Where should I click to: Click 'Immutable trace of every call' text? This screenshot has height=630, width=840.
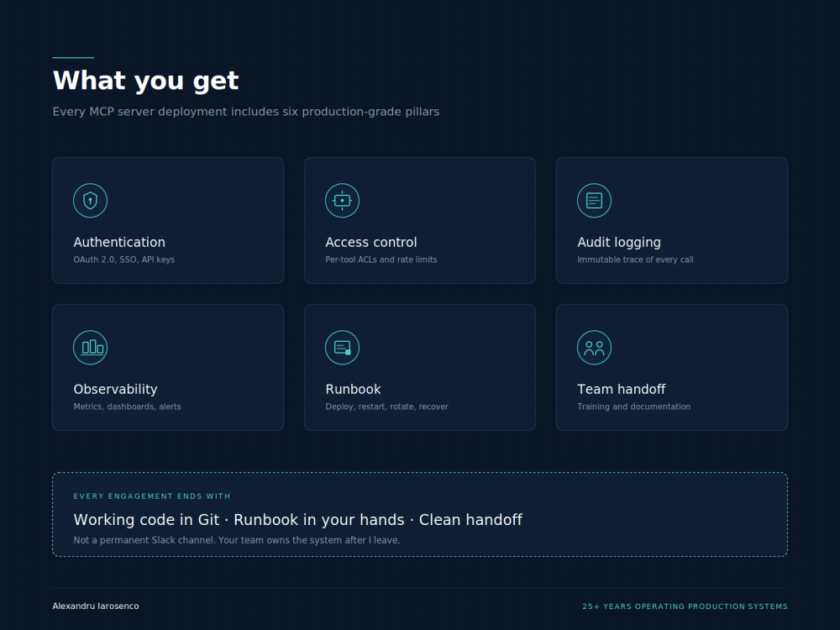tap(635, 260)
